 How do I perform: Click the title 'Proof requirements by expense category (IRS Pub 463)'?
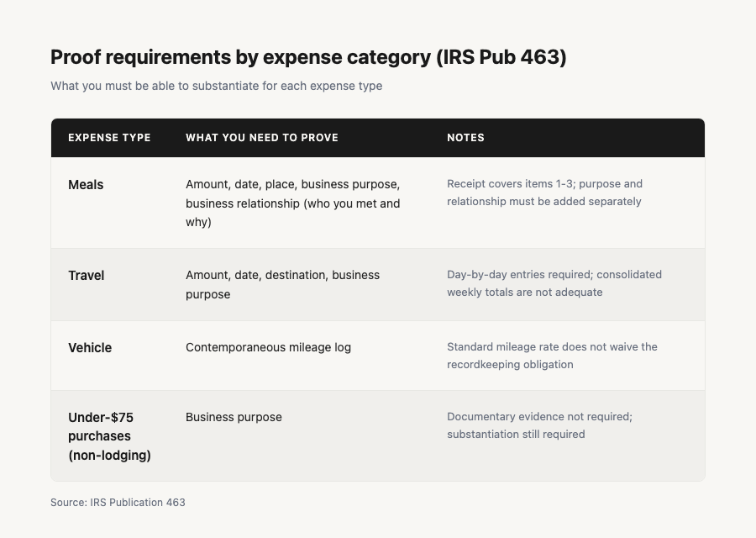[308, 57]
